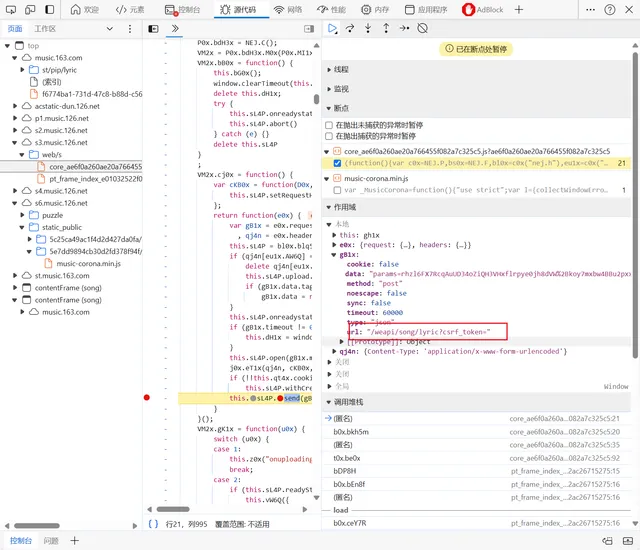Open music-corona.min.js in file tree
The image size is (640, 550).
(x=89, y=264)
